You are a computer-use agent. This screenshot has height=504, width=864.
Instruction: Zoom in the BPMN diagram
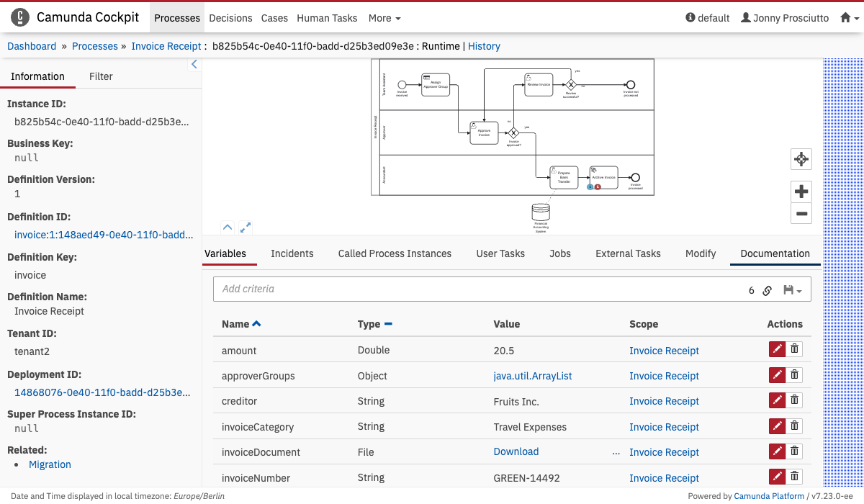(801, 192)
